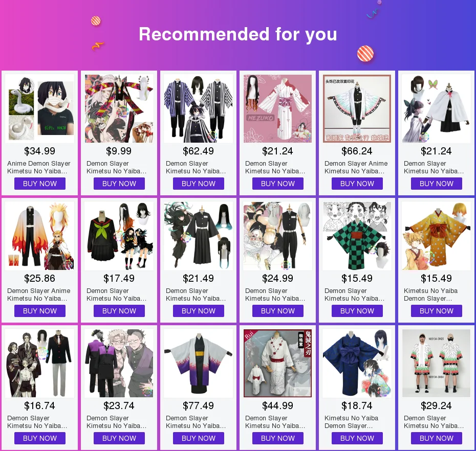Image resolution: width=476 pixels, height=451 pixels.
Task: Select the $66.24 butterfly haori product image
Action: point(357,108)
